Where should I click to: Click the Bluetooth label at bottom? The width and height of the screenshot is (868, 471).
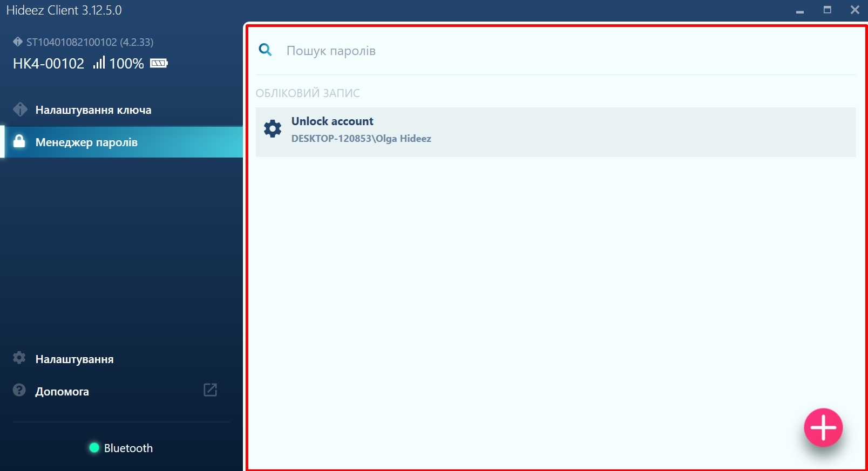click(128, 448)
